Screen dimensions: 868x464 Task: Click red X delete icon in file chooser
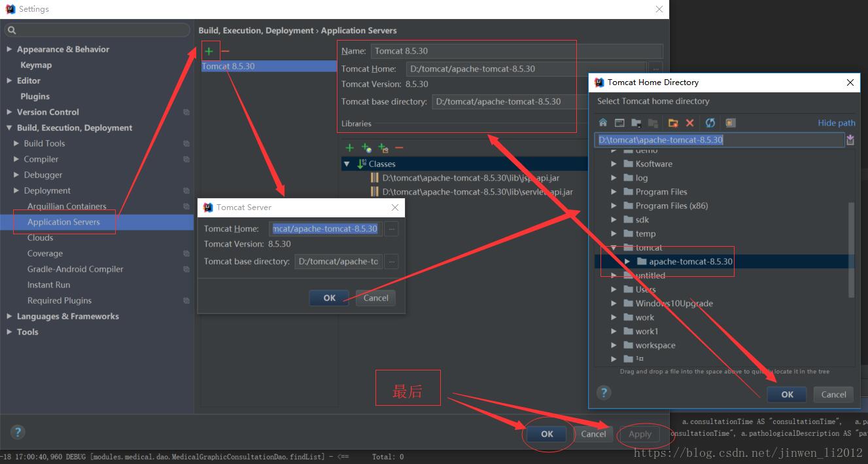click(689, 122)
